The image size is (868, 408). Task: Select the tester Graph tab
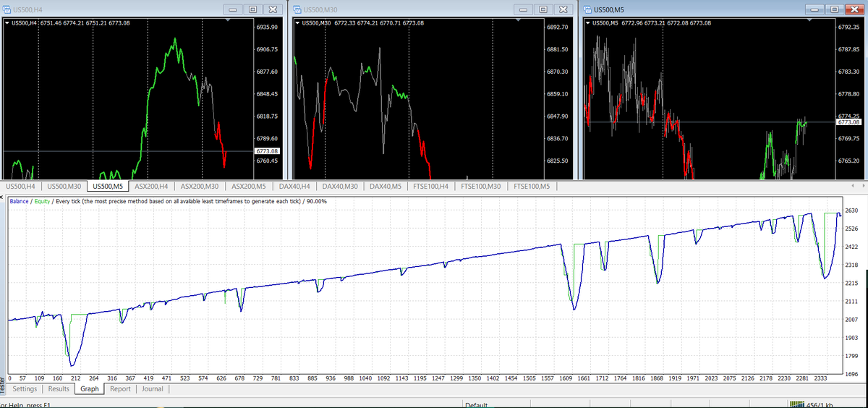coord(90,388)
